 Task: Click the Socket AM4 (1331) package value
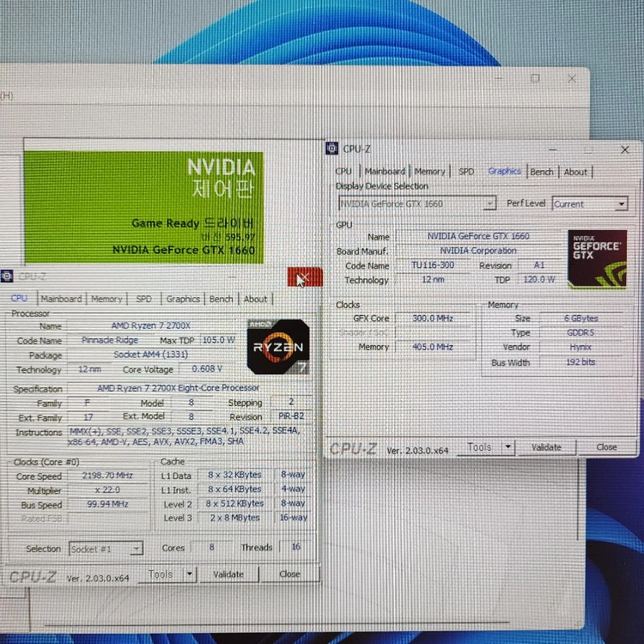point(151,354)
